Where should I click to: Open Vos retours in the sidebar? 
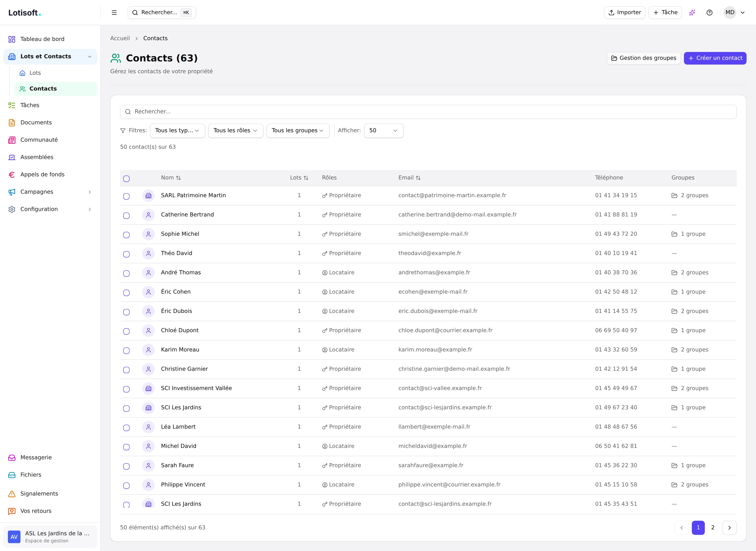tap(50, 511)
